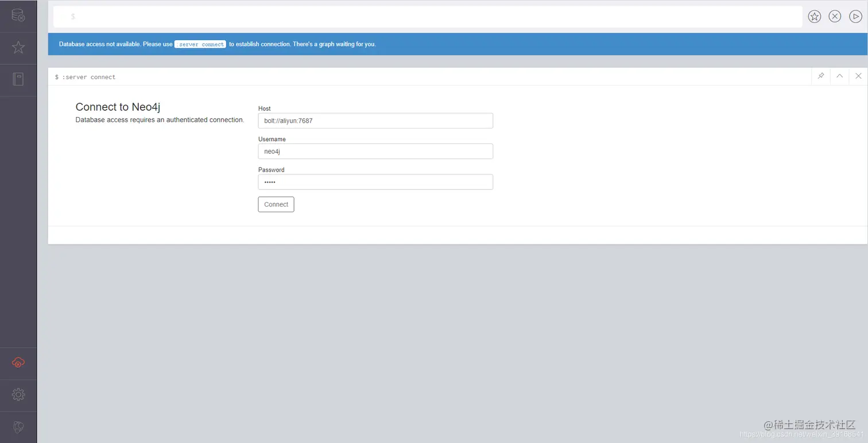Viewport: 868px width, 443px height.
Task: Click the Password input field
Action: [375, 182]
